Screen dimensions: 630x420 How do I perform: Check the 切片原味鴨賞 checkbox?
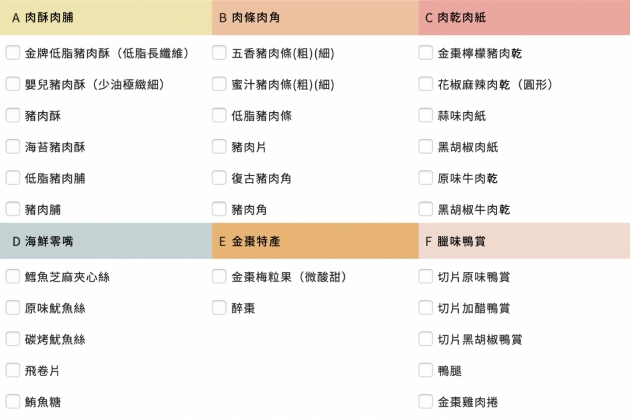coord(427,276)
